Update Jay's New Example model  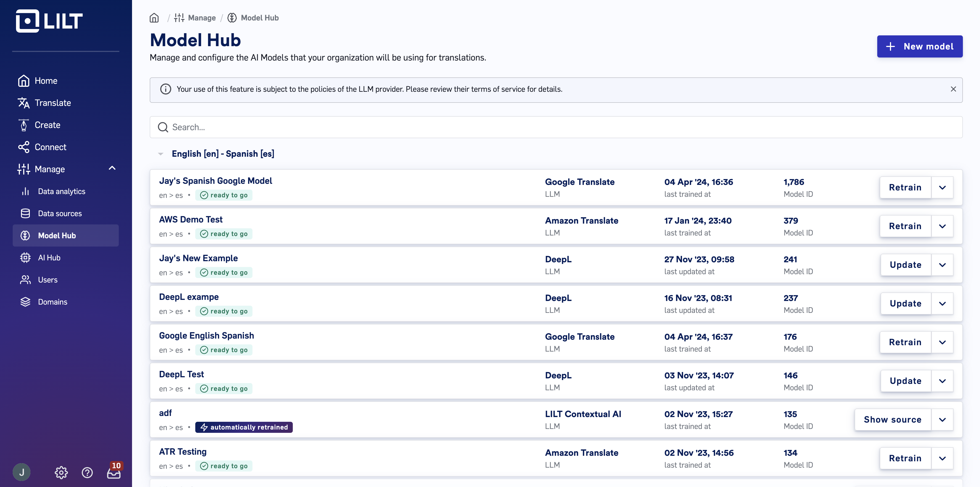tap(905, 265)
